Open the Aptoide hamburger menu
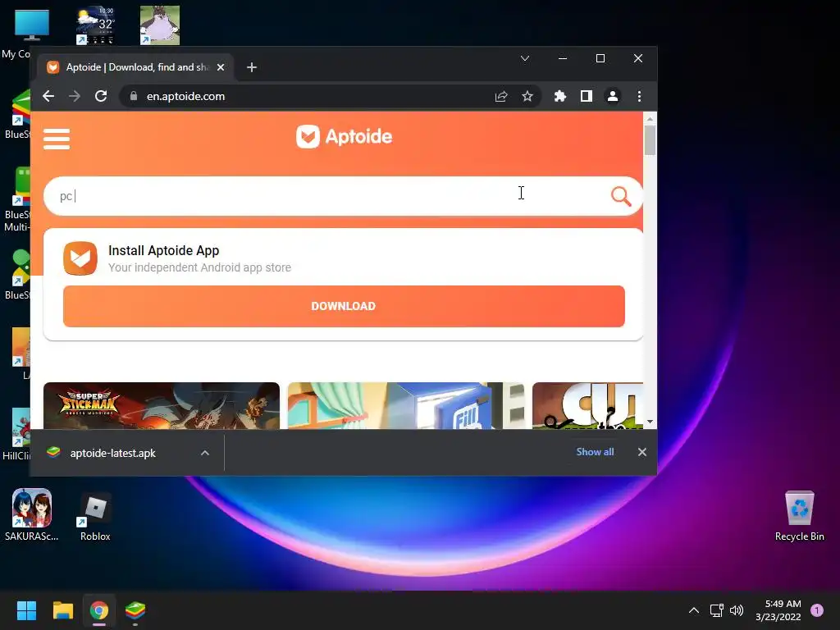 [57, 139]
